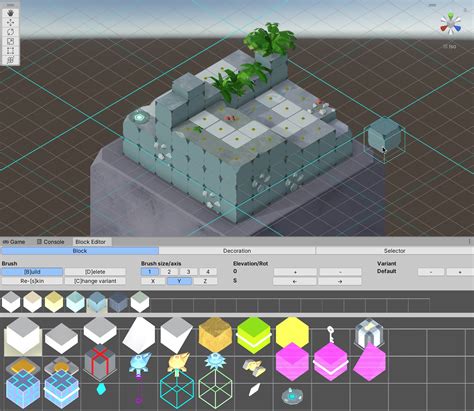Select the Move tool
The image size is (474, 411).
11,23
